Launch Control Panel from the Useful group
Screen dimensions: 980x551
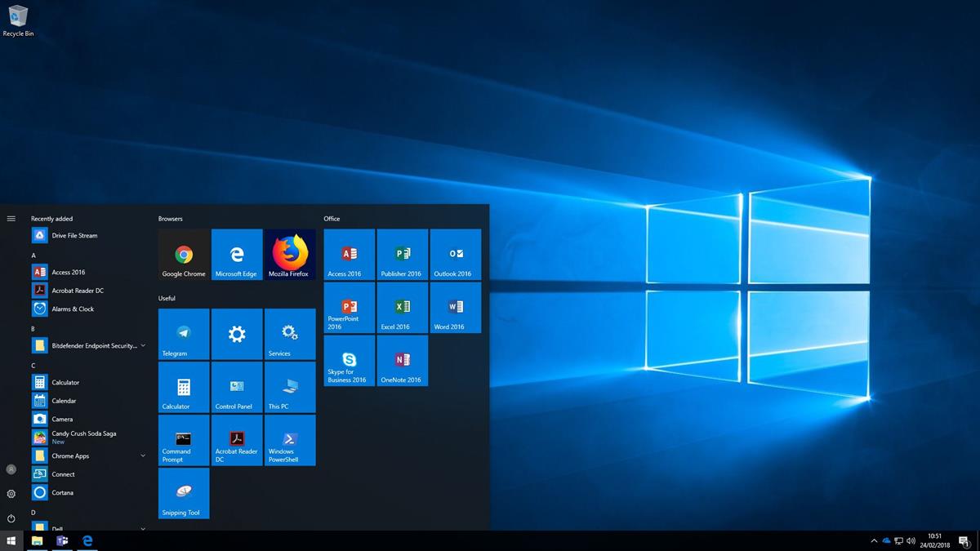pos(236,387)
